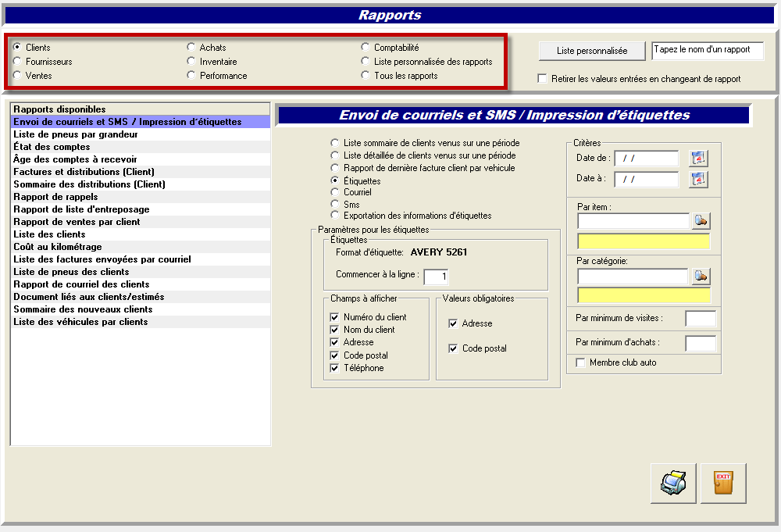The image size is (781, 532).
Task: Open the Par item lookup search
Action: click(701, 220)
